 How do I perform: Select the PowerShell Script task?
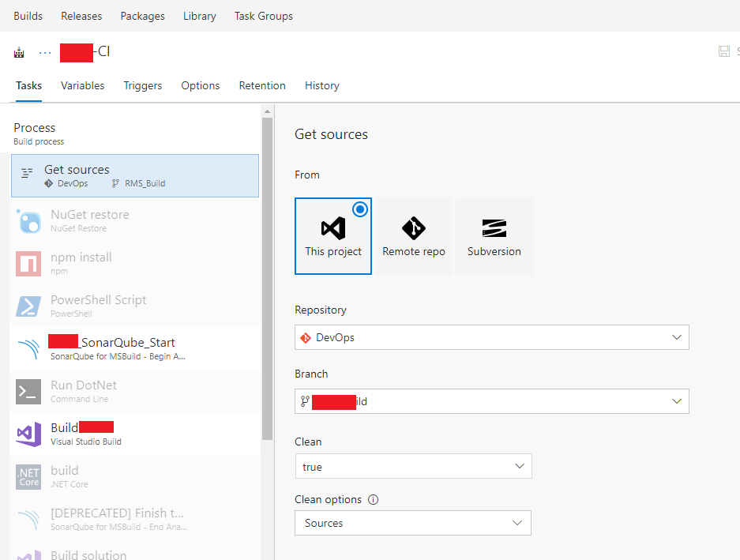tap(134, 306)
